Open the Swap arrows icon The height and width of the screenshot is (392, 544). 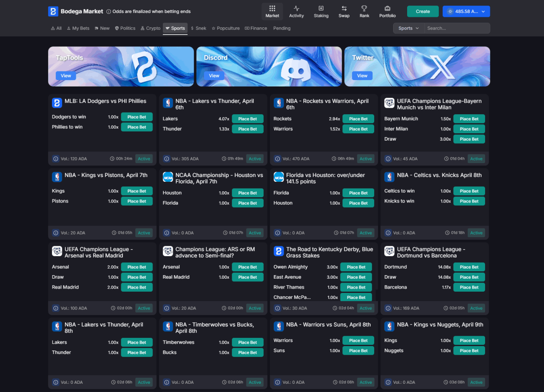click(x=344, y=8)
